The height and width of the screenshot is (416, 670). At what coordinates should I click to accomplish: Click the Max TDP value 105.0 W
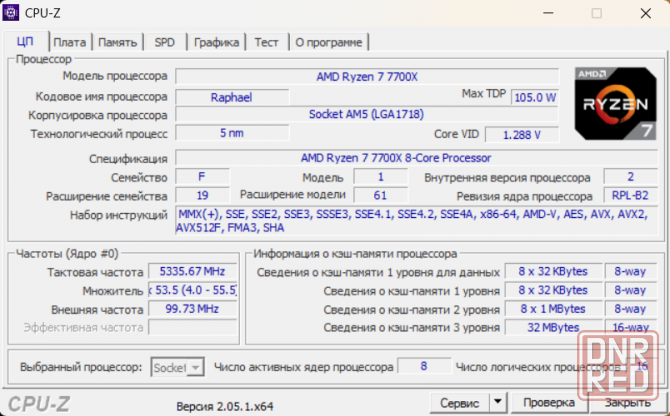pos(535,98)
